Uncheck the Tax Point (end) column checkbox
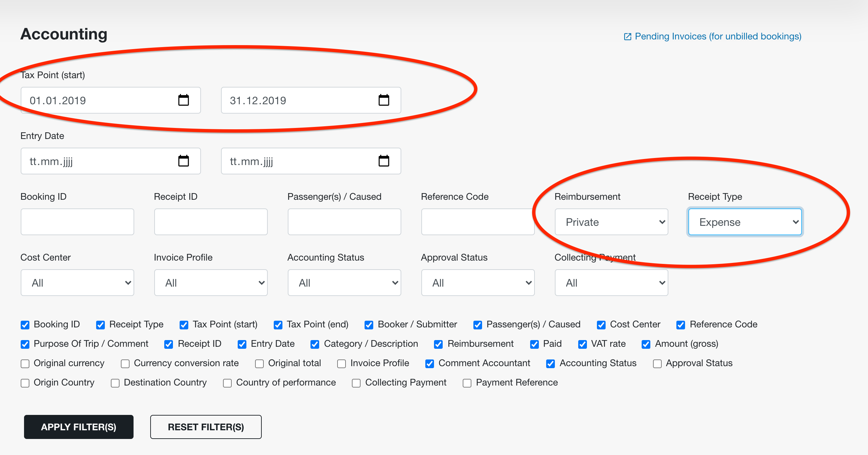 (x=278, y=325)
